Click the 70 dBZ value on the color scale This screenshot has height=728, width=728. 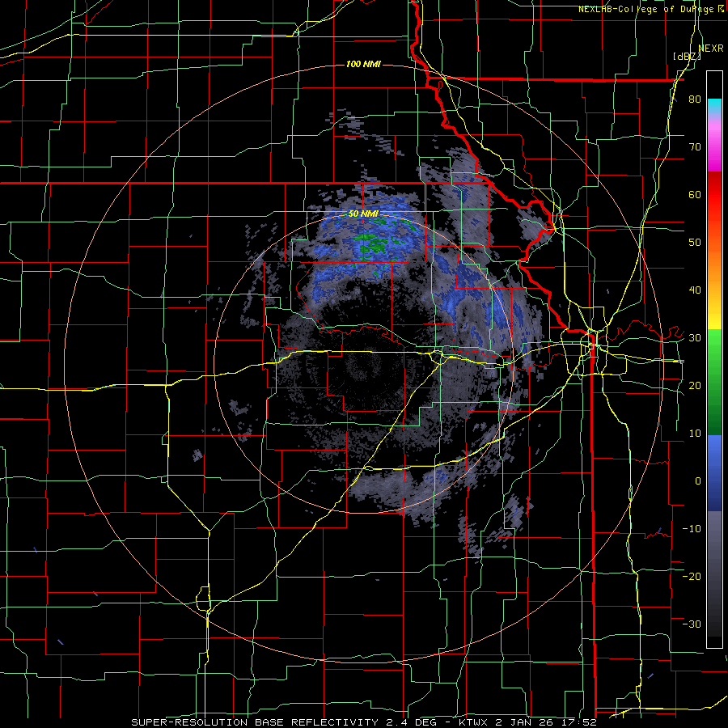click(x=695, y=147)
